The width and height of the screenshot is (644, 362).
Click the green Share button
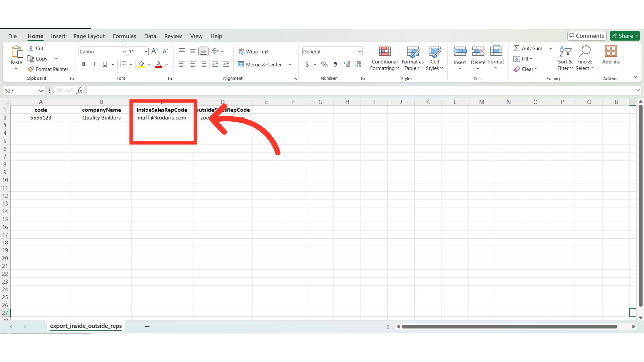click(x=625, y=36)
